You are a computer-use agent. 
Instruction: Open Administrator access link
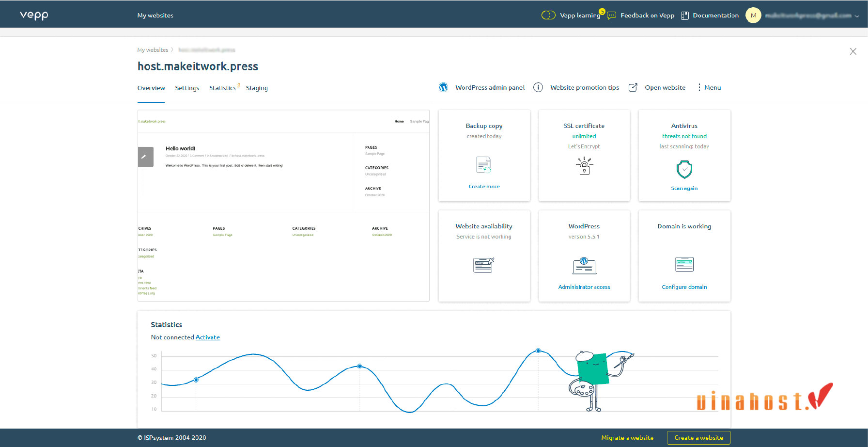pos(584,287)
